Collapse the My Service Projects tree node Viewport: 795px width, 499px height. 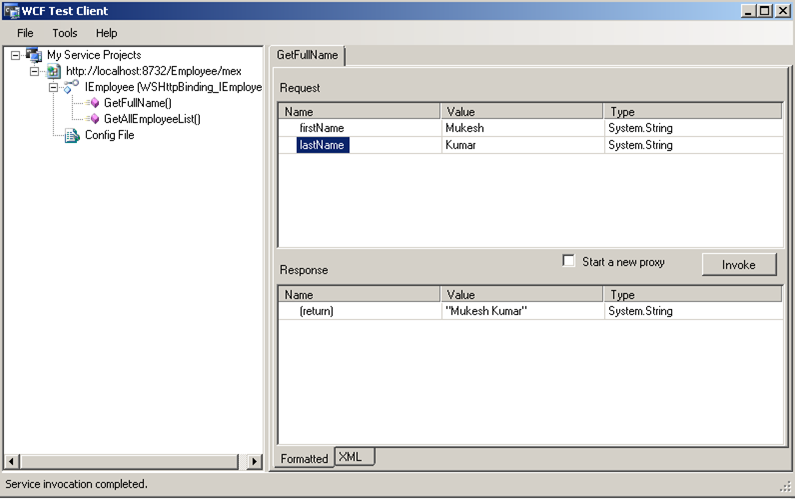(16, 55)
